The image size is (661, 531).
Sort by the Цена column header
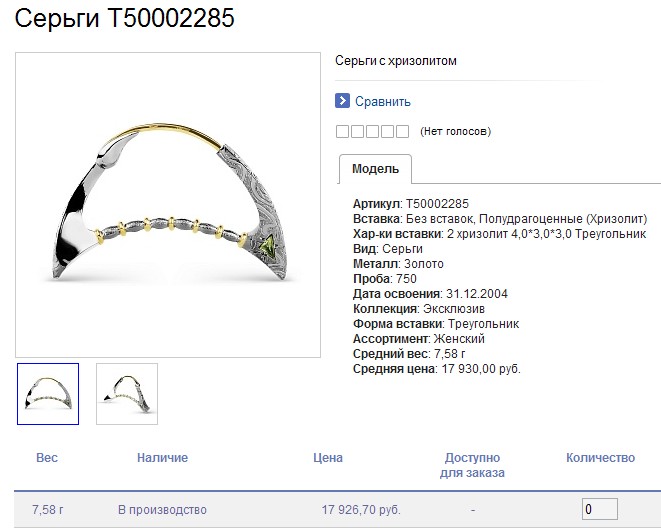coord(328,458)
